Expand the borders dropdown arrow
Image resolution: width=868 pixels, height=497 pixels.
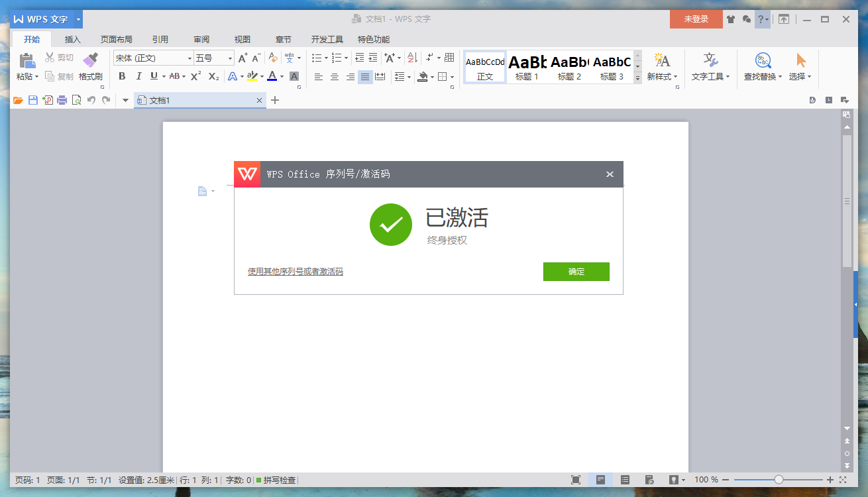453,77
